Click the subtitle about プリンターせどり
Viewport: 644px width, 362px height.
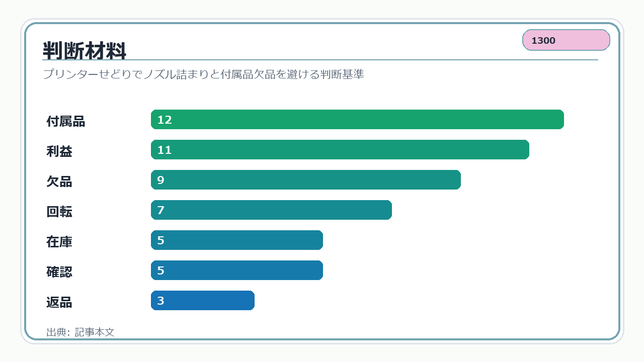(x=203, y=74)
